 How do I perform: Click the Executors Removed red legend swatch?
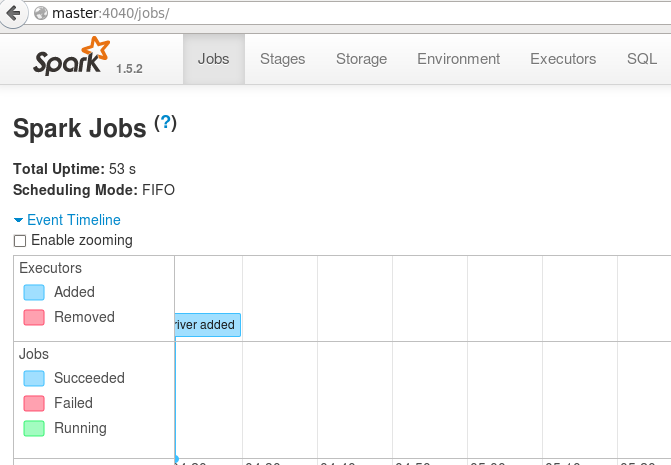tap(34, 317)
